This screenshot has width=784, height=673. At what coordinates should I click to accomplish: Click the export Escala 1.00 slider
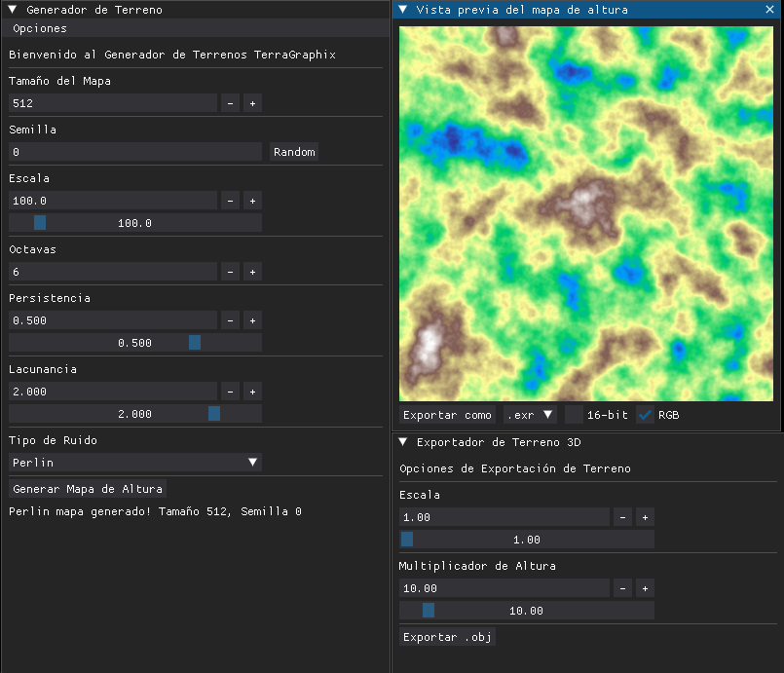click(527, 540)
